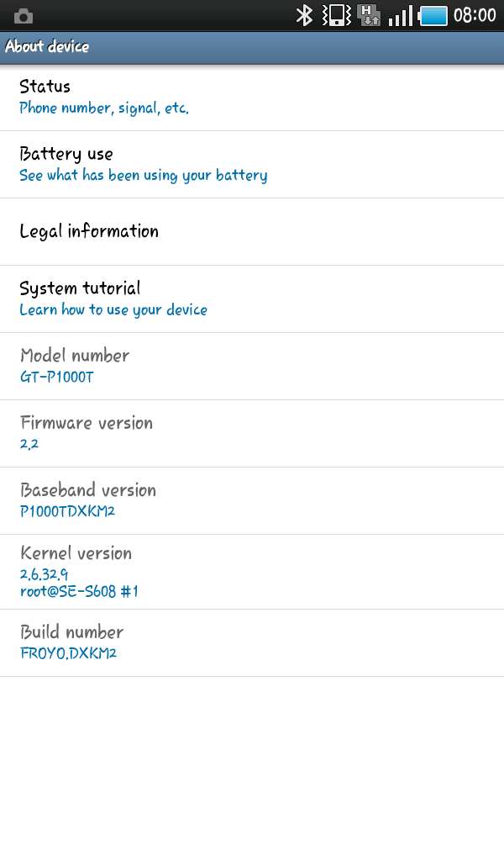Viewport: 504px width, 861px height.
Task: Tap the About device title bar
Action: pyautogui.click(x=252, y=47)
